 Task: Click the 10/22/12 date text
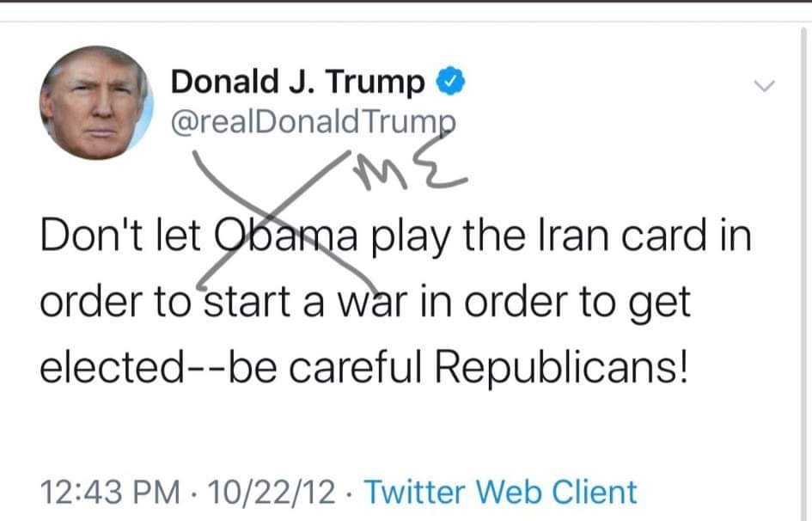tap(272, 492)
